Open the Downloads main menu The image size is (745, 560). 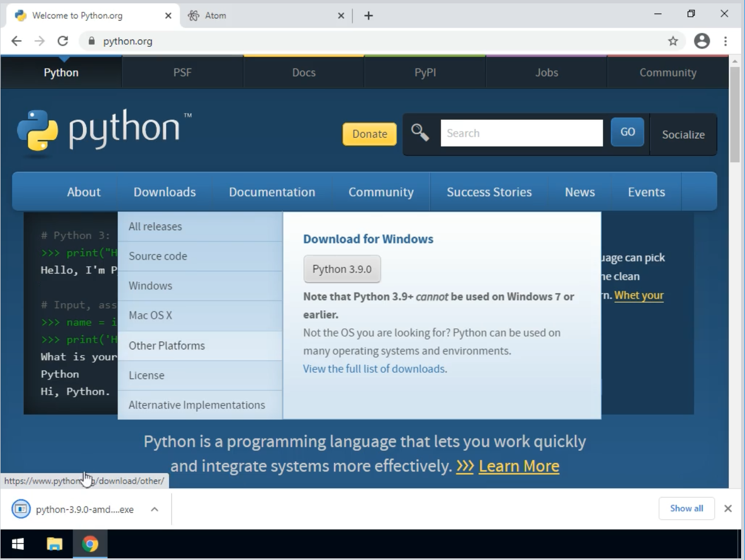tap(165, 192)
